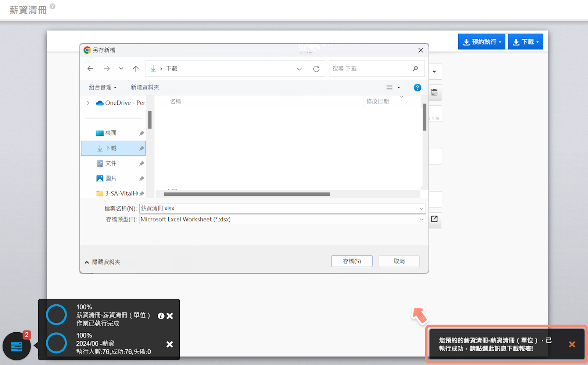Collapse folders with 隱藏資料夾

pyautogui.click(x=103, y=262)
